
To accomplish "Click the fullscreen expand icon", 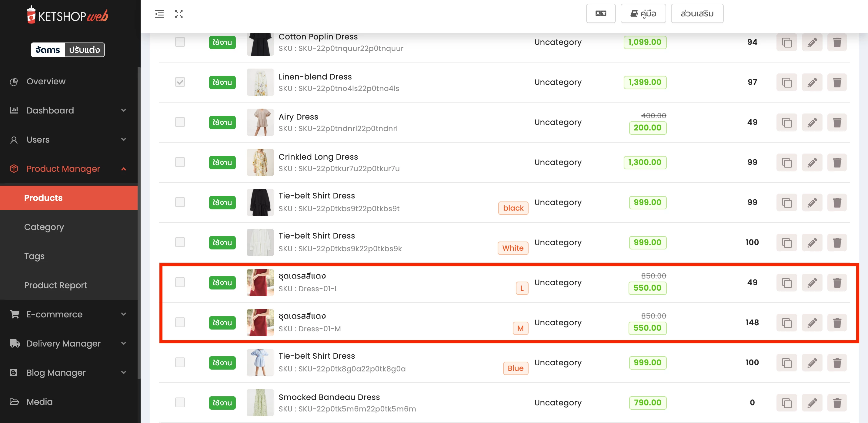I will point(179,14).
